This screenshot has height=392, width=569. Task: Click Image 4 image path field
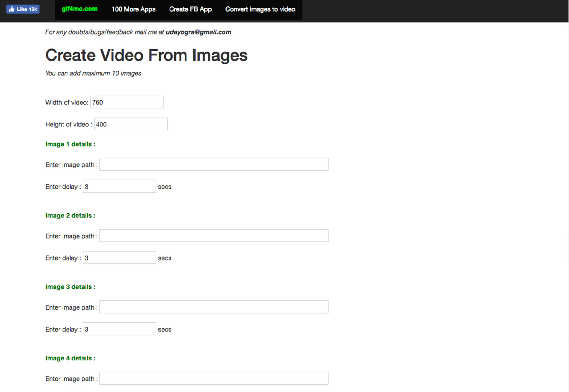(214, 378)
